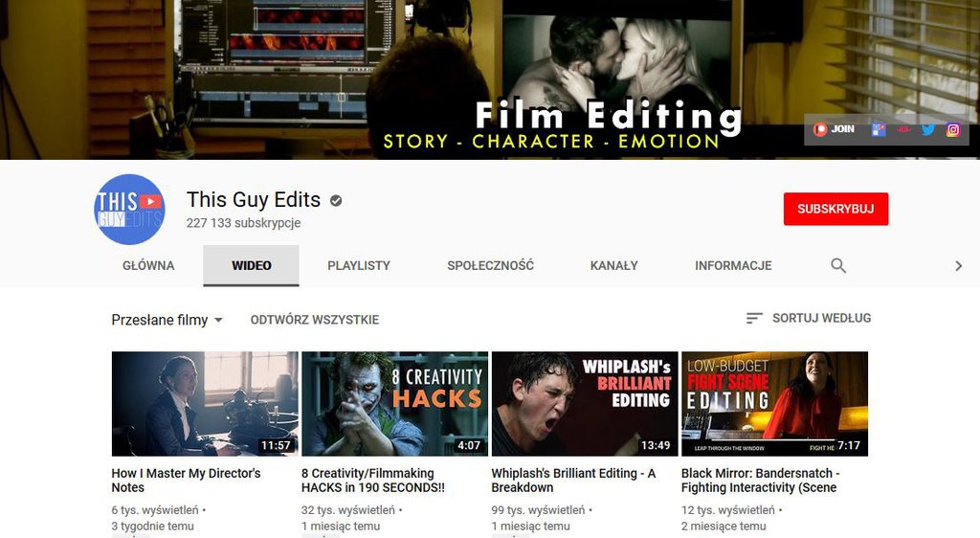Click the verified checkmark badge
Viewport: 980px width, 538px height.
336,201
